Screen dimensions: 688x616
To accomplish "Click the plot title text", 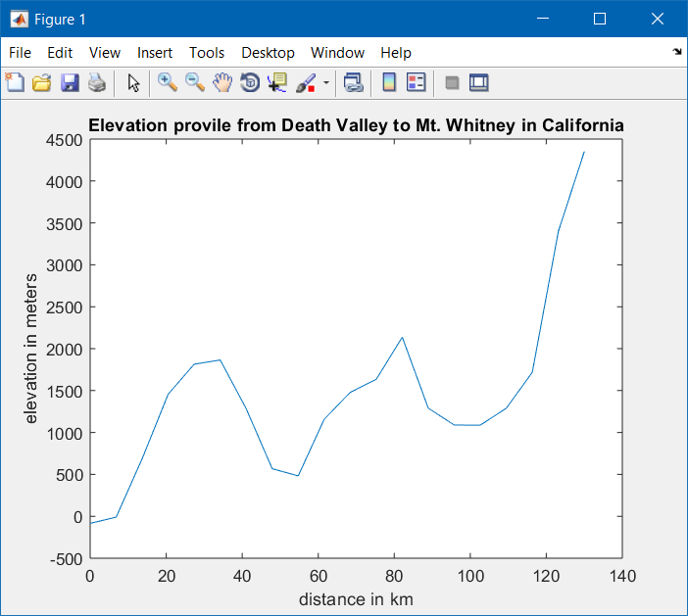I will (357, 126).
